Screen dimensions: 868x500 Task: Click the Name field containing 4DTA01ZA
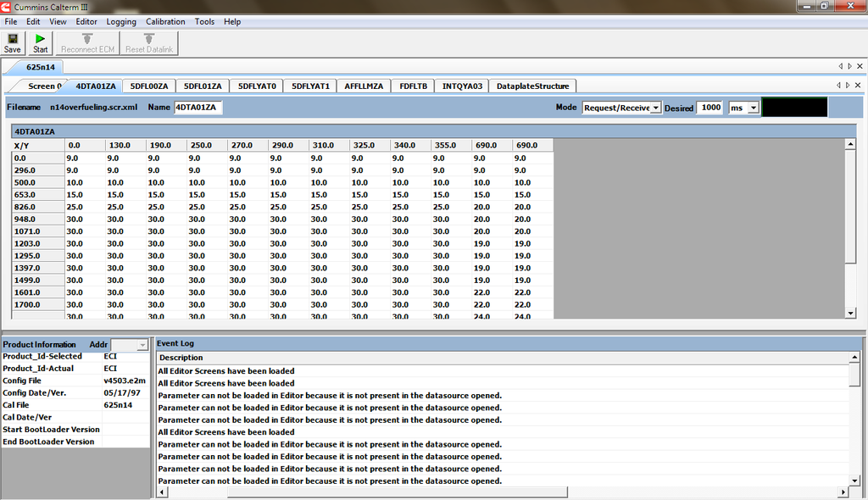tap(198, 108)
